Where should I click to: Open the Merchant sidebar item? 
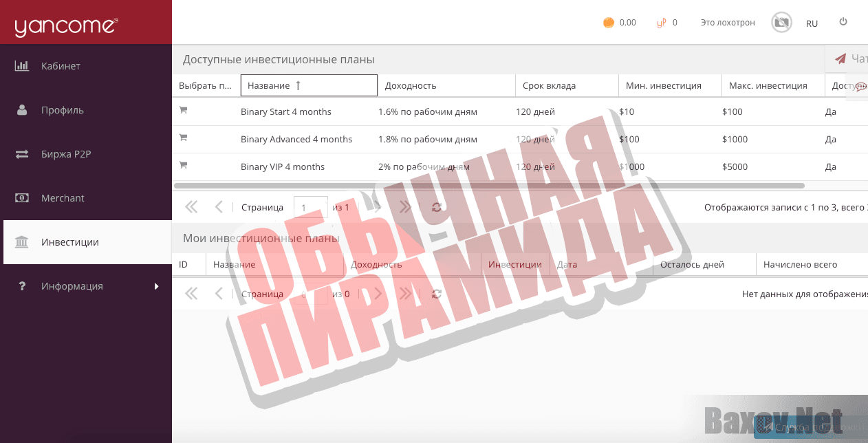63,198
